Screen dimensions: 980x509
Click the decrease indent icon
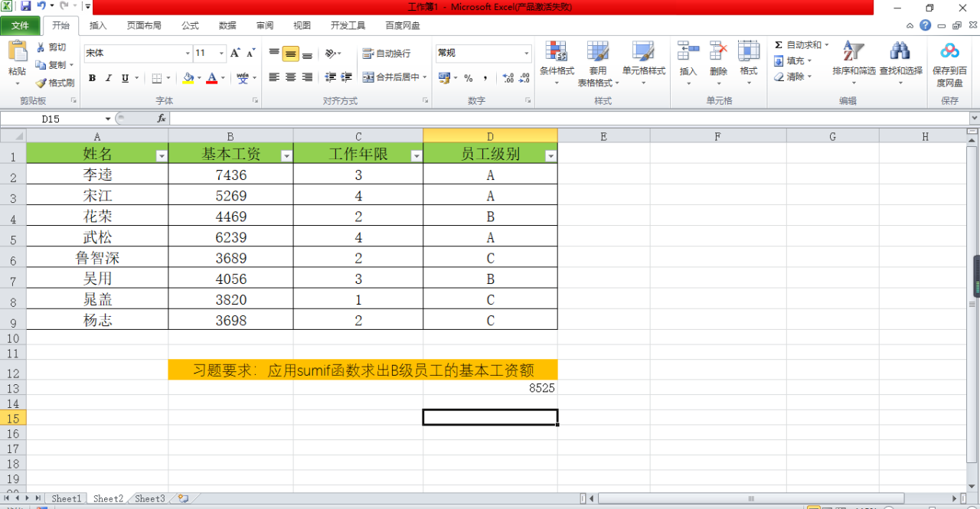pyautogui.click(x=331, y=77)
